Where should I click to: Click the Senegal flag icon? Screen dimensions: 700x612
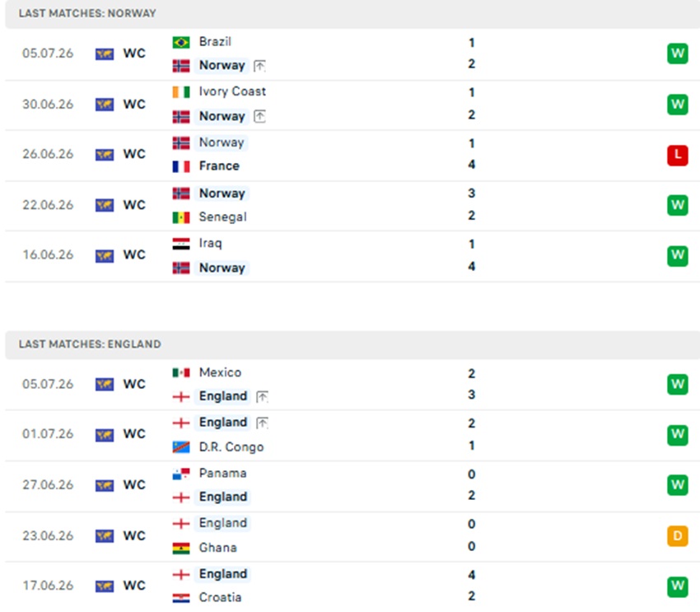181,217
